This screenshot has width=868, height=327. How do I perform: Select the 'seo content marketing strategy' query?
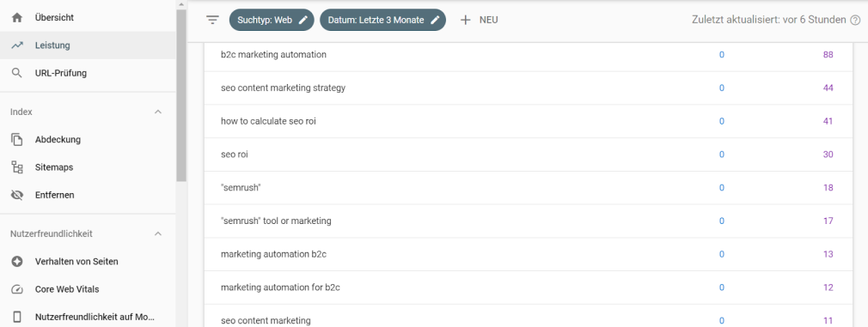point(529,88)
